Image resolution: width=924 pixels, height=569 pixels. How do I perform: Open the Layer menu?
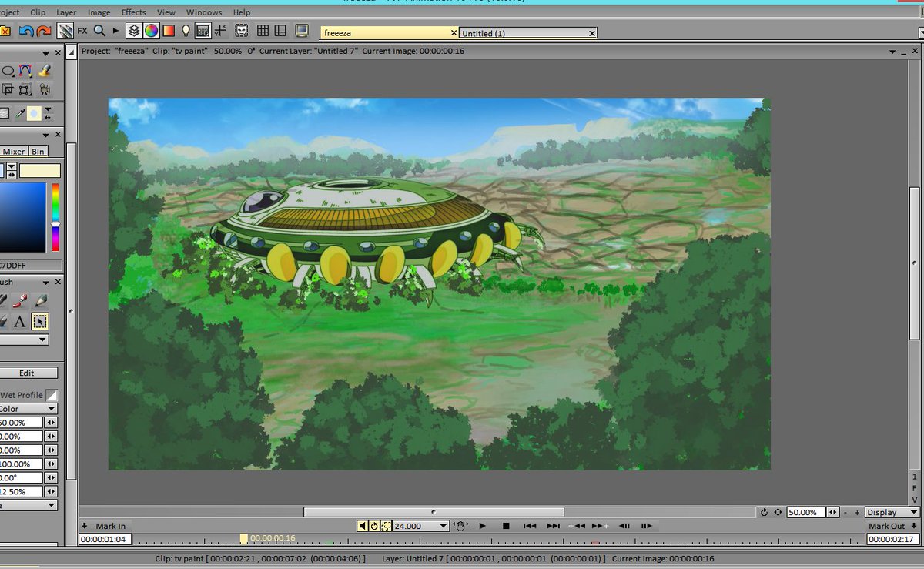click(x=66, y=12)
